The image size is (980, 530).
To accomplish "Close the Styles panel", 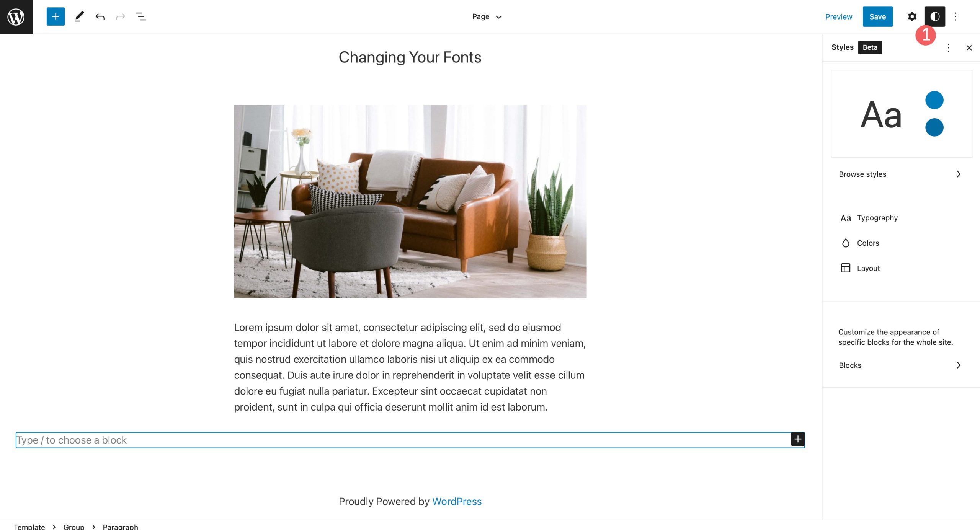I will pos(969,48).
